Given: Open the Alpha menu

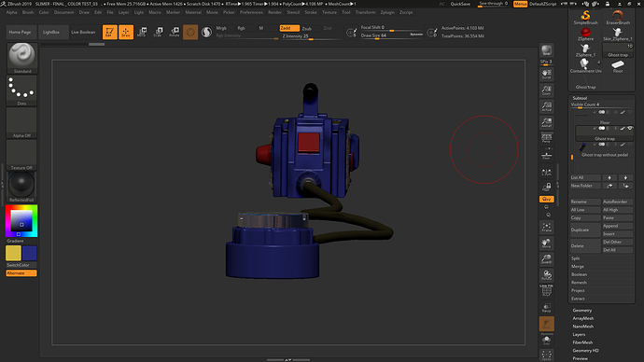Looking at the screenshot, I should (x=11, y=12).
